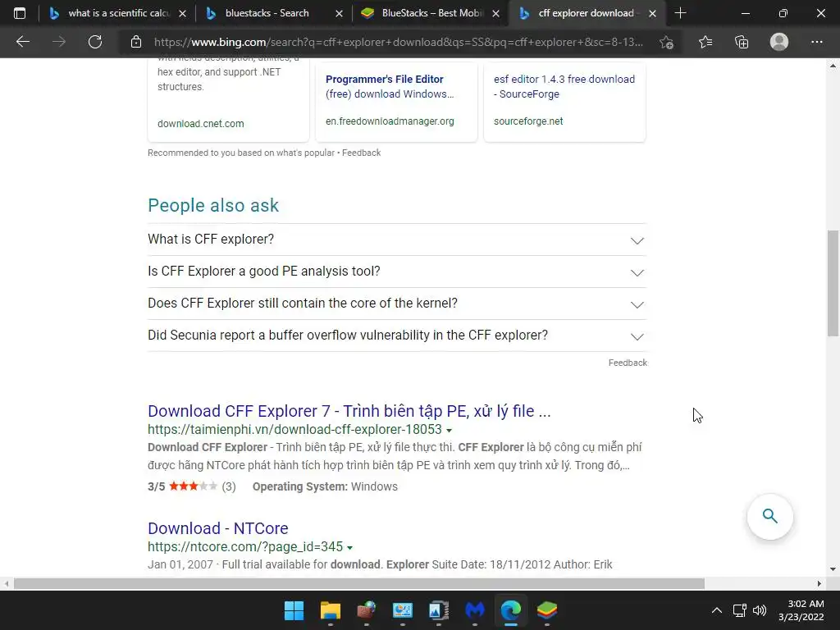Click the scroll down arrow
The width and height of the screenshot is (840, 630).
click(833, 569)
